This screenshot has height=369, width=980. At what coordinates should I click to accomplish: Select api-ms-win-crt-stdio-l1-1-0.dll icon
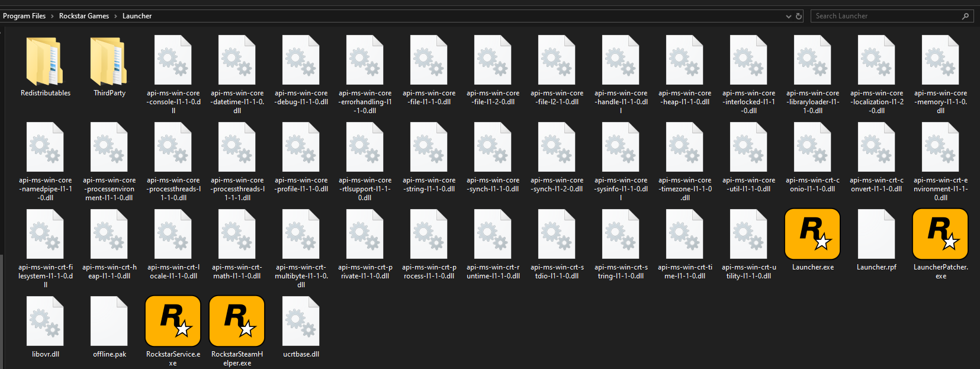click(x=557, y=234)
